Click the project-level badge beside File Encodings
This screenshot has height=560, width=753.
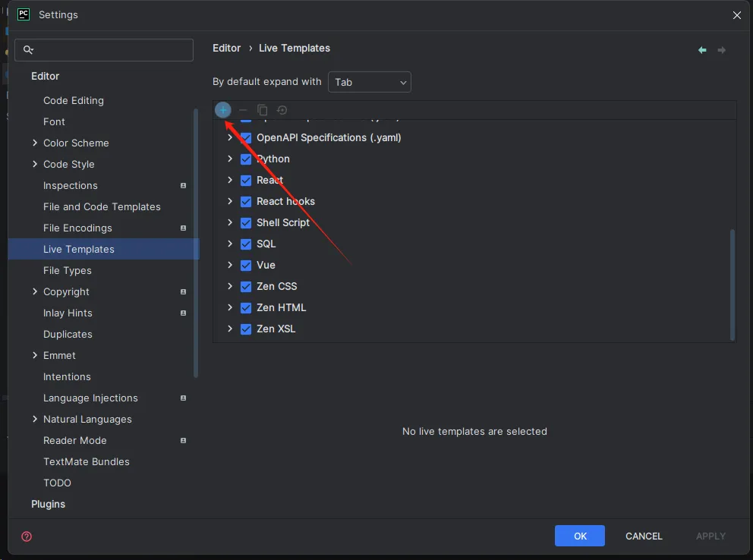(x=183, y=228)
